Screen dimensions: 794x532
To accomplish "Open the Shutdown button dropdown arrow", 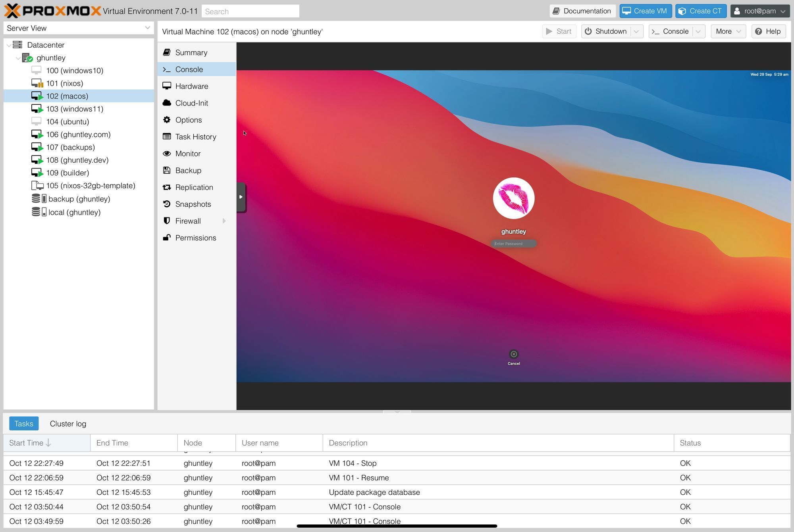I will [x=636, y=31].
